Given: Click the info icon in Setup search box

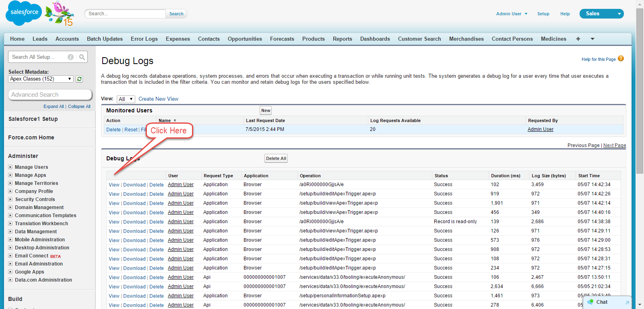Looking at the screenshot, I should (70, 57).
